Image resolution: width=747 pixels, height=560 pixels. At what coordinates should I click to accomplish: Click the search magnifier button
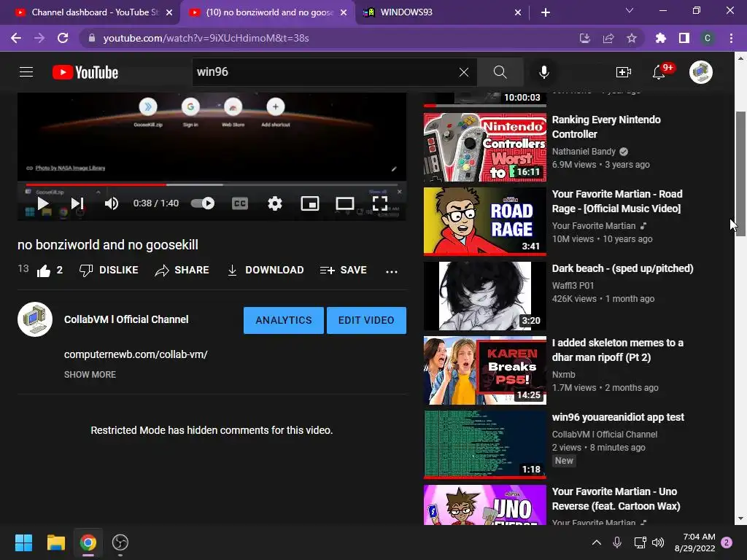click(x=500, y=72)
